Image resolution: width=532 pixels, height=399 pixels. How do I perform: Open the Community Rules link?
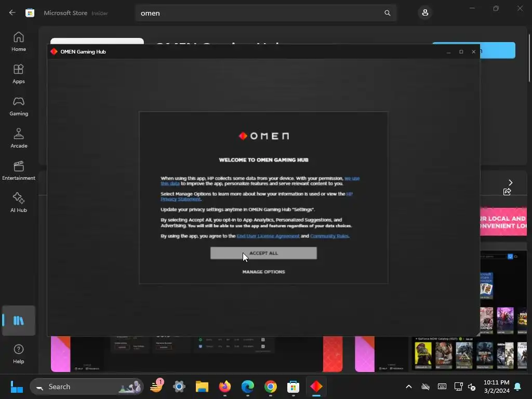[x=329, y=236]
